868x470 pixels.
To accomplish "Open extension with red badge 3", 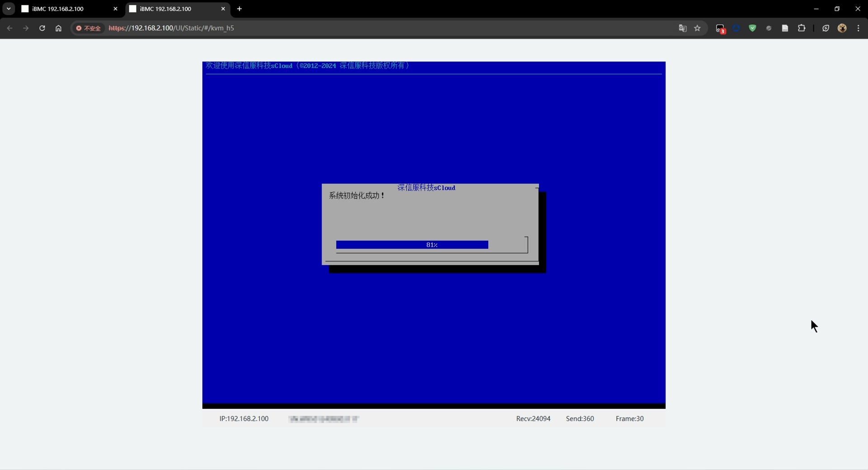I will [721, 28].
